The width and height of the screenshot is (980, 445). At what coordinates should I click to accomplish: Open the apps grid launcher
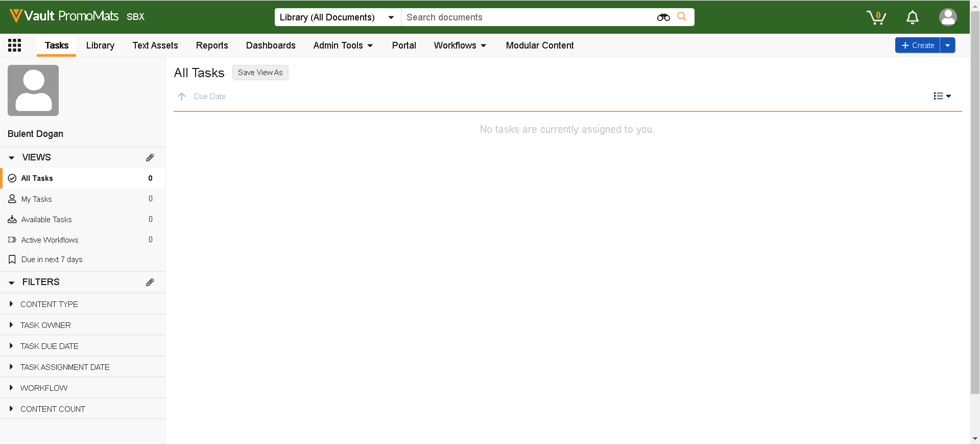click(x=15, y=45)
